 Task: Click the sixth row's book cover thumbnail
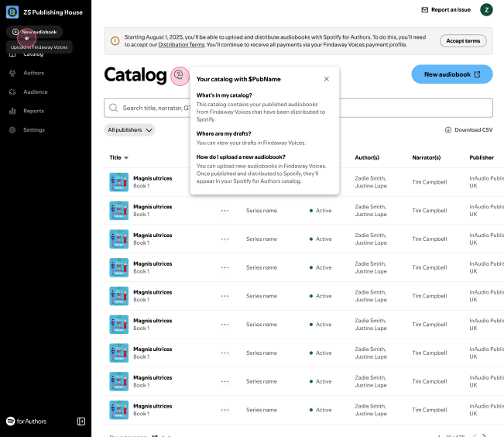coord(119,325)
